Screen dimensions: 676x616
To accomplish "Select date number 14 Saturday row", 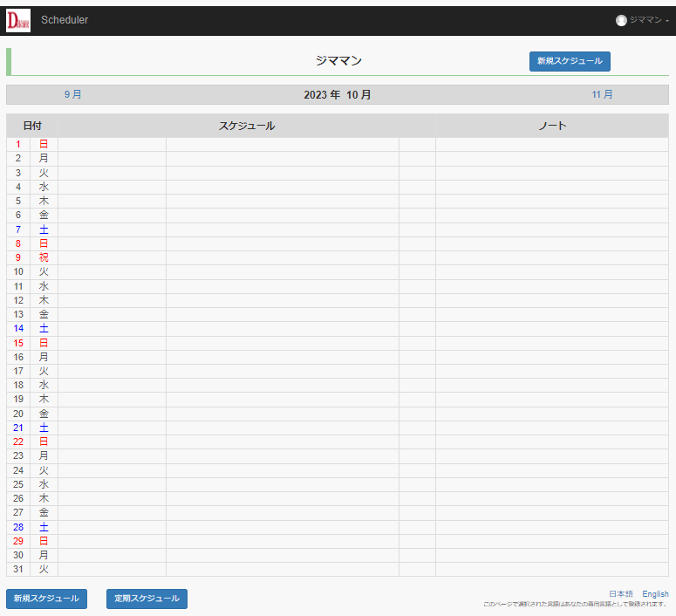I will pyautogui.click(x=18, y=329).
